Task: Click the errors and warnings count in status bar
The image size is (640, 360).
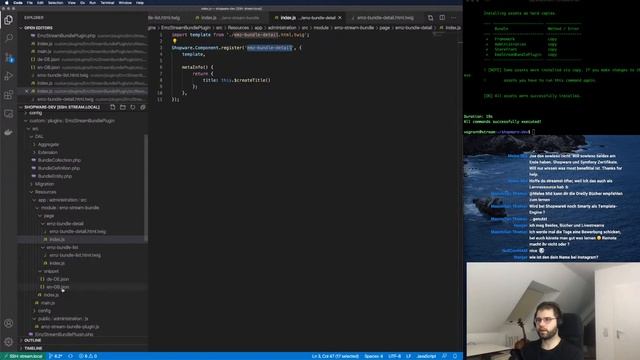Action: coord(88,356)
